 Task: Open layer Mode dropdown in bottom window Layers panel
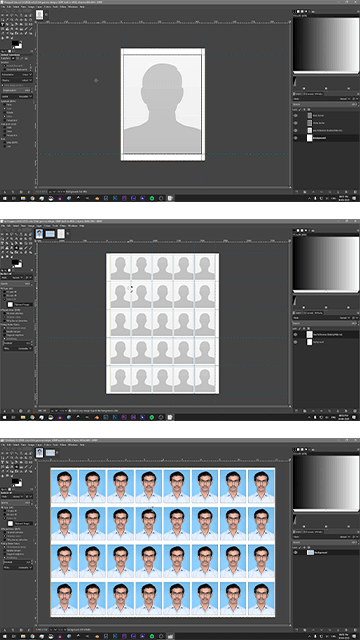(x=322, y=537)
